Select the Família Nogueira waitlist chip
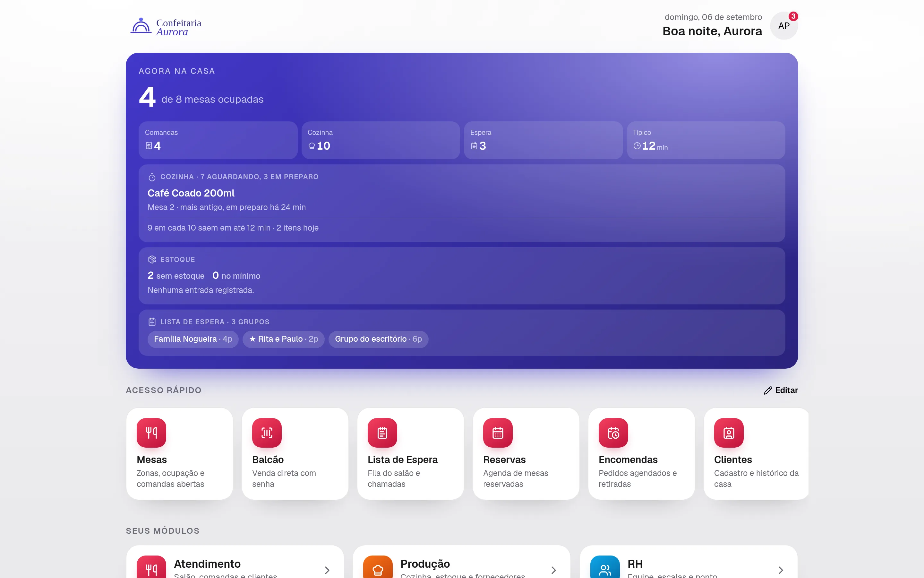924x578 pixels. 193,339
